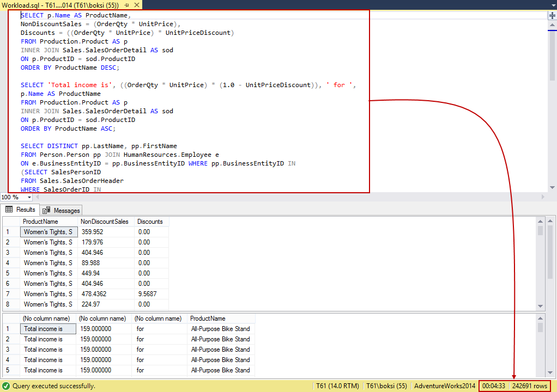Select the cell with value 449.94
The image size is (557, 392).
coord(106,273)
